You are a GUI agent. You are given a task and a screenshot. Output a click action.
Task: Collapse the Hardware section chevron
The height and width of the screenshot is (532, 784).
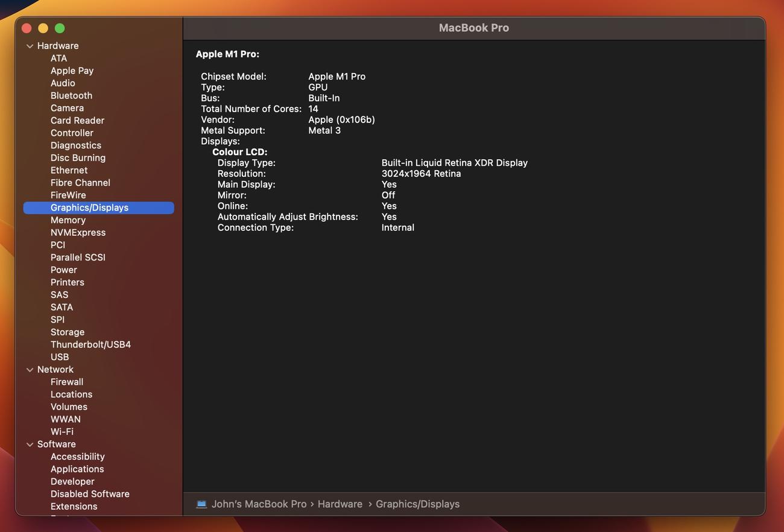coord(30,46)
